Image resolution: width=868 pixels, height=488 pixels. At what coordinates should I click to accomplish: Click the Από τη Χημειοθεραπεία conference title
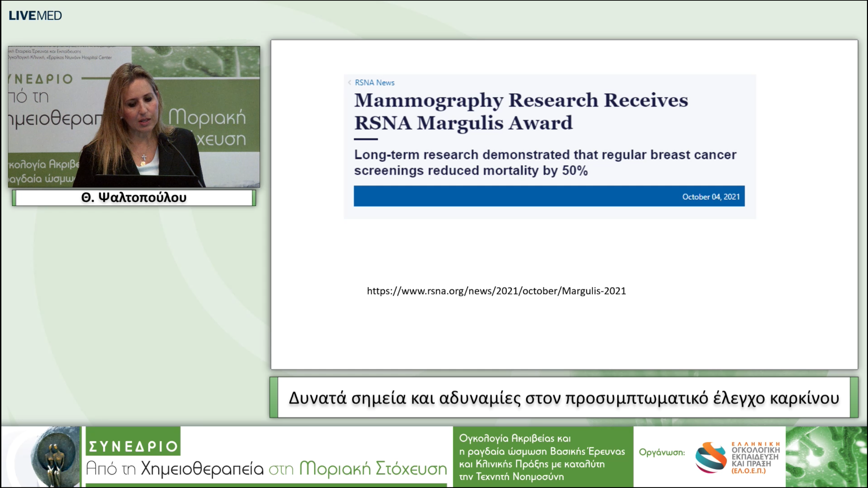[x=267, y=469]
